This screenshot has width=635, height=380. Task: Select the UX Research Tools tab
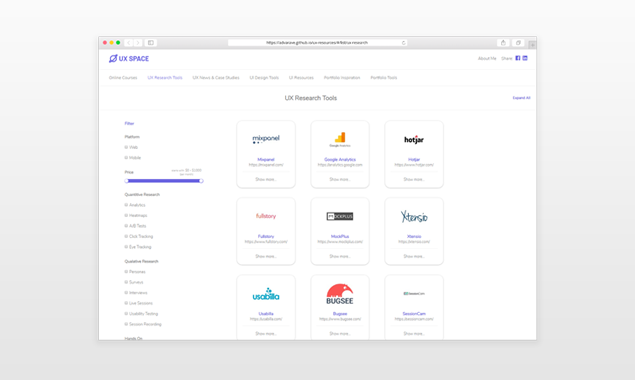[165, 78]
